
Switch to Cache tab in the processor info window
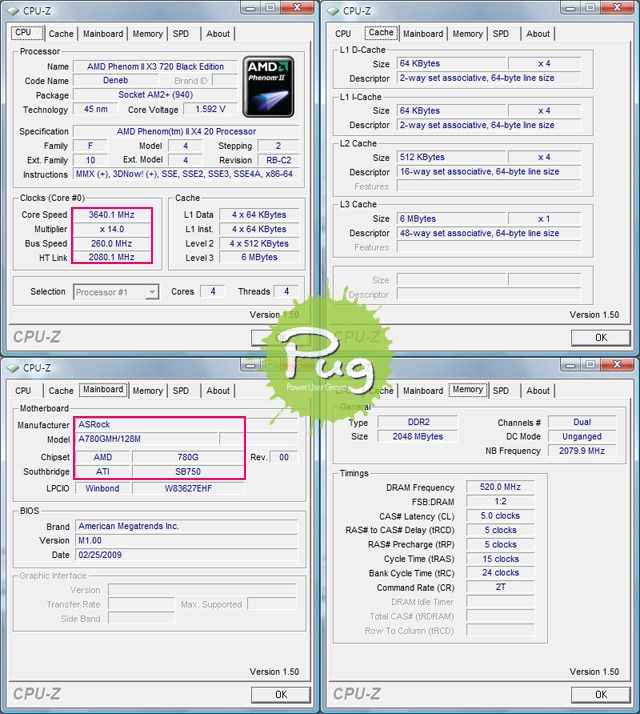(61, 34)
